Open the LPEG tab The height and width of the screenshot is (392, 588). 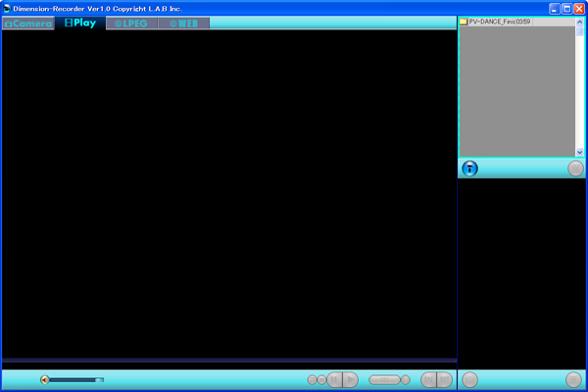point(131,23)
